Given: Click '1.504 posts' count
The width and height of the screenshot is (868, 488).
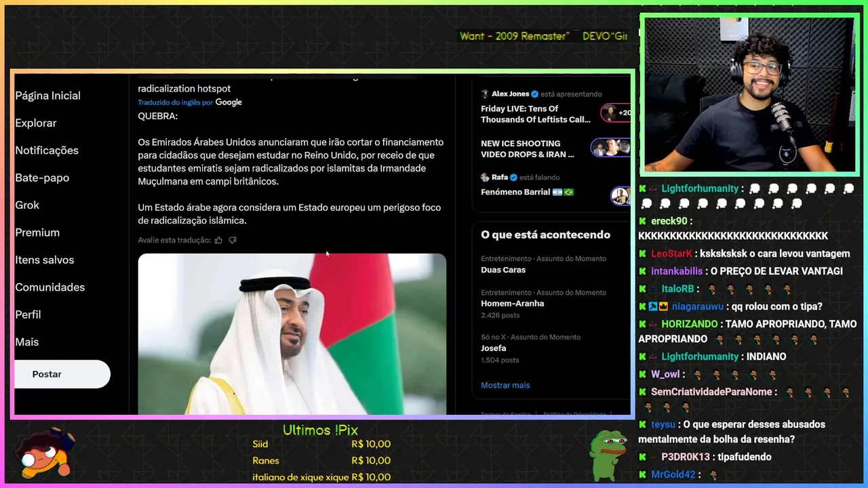Looking at the screenshot, I should 500,360.
